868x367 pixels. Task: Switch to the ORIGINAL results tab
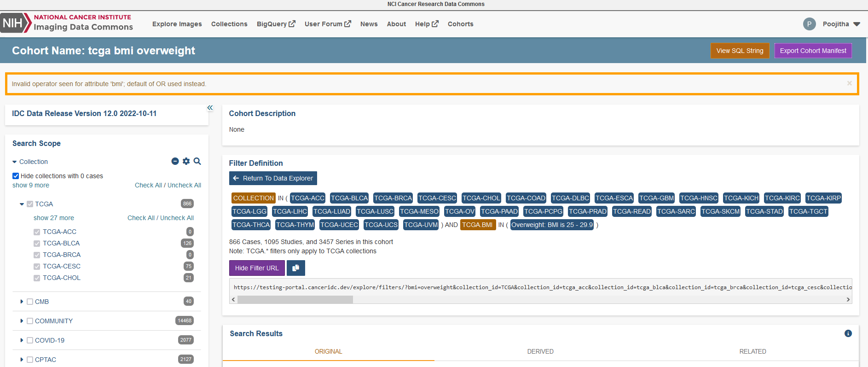pyautogui.click(x=329, y=351)
